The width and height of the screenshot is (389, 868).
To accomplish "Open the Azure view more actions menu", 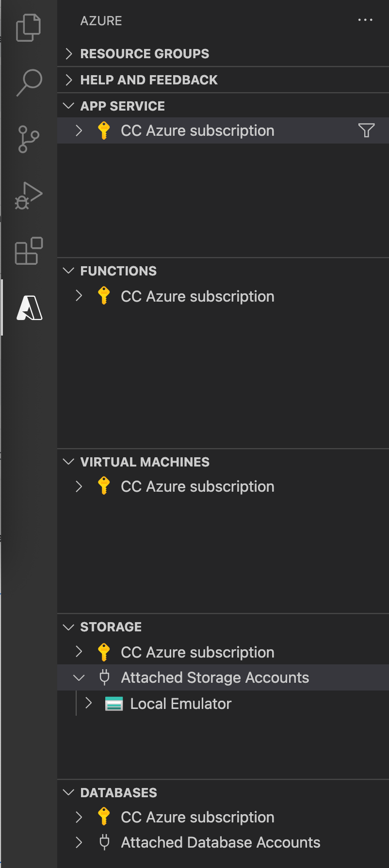I will 365,20.
